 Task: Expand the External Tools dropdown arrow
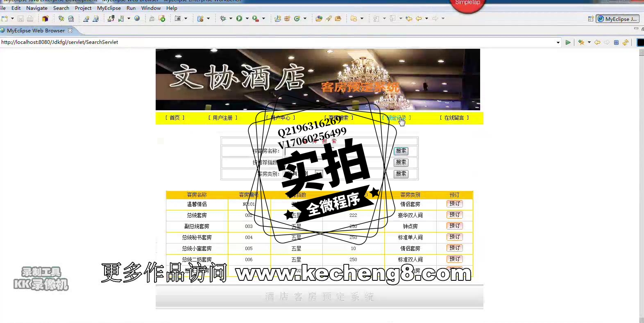point(263,18)
